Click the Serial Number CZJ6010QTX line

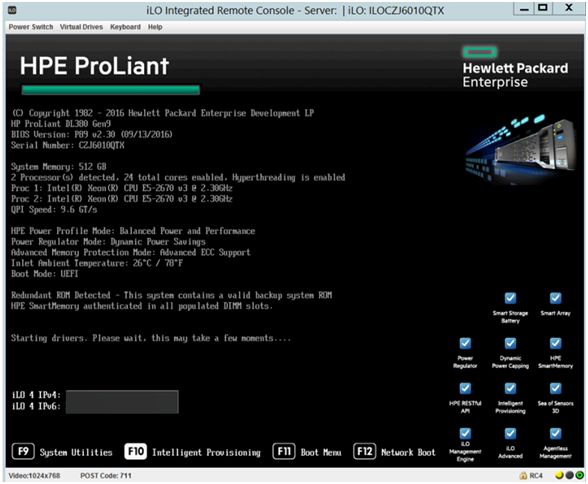[x=68, y=145]
